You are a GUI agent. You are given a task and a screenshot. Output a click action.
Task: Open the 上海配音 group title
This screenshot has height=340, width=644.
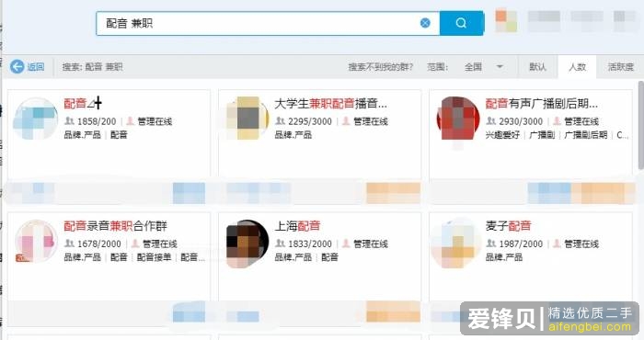pyautogui.click(x=297, y=225)
